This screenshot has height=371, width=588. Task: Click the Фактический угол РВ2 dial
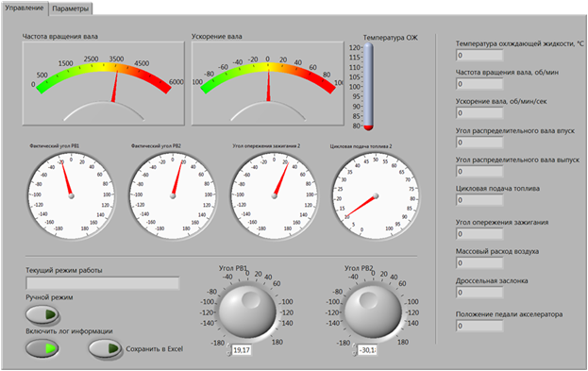173,195
